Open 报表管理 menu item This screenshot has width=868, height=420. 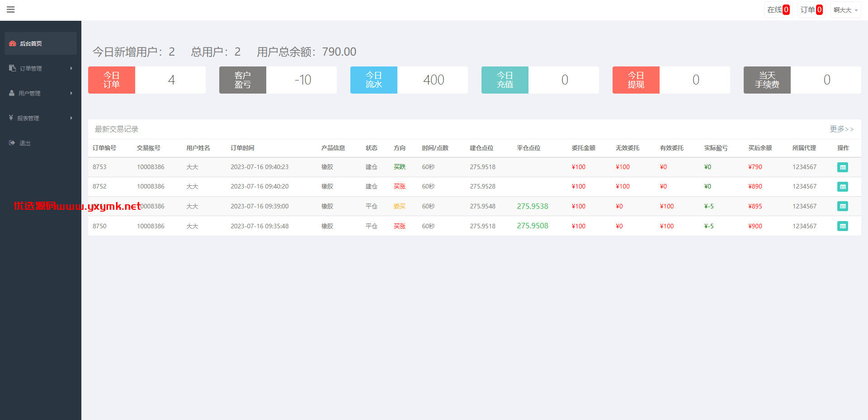(x=41, y=118)
